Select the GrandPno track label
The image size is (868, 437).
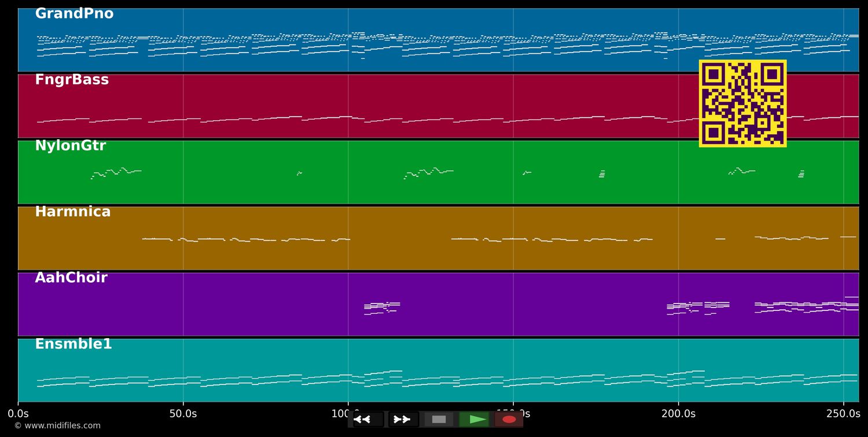74,14
